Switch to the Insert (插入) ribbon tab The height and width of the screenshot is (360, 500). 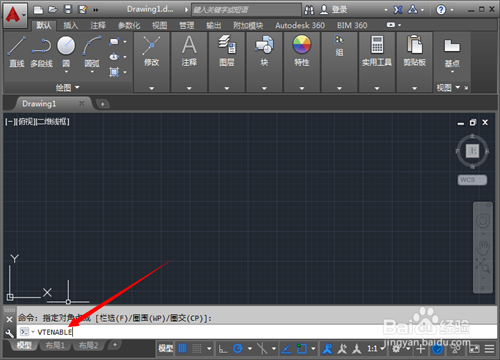[x=70, y=25]
